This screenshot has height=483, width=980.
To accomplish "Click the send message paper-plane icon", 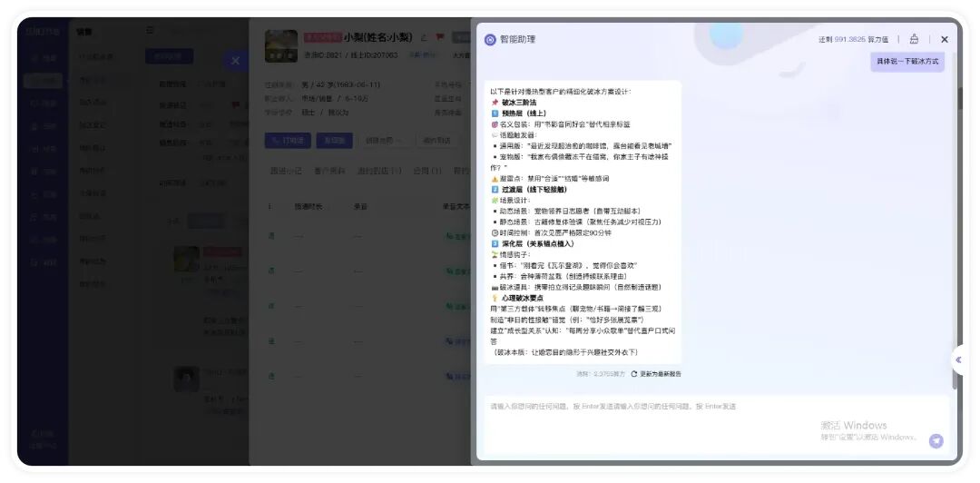I will coord(936,441).
